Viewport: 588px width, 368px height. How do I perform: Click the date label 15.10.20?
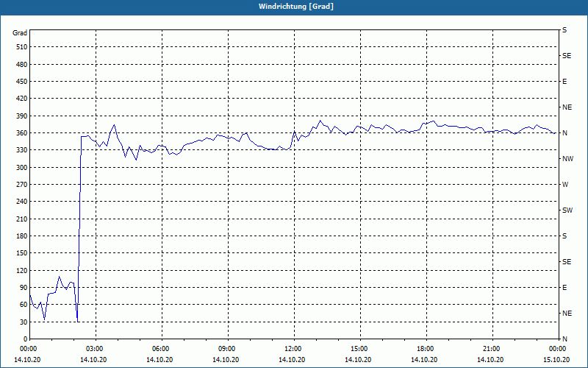coord(557,360)
